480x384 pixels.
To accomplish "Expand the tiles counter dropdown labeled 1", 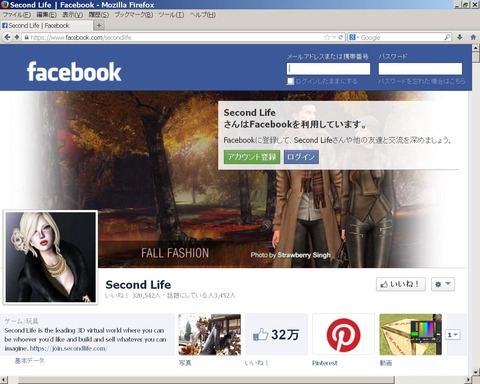I will point(453,334).
